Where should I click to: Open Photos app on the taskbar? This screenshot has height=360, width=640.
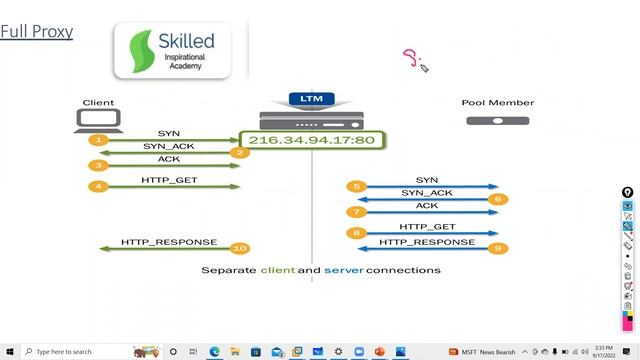400,351
